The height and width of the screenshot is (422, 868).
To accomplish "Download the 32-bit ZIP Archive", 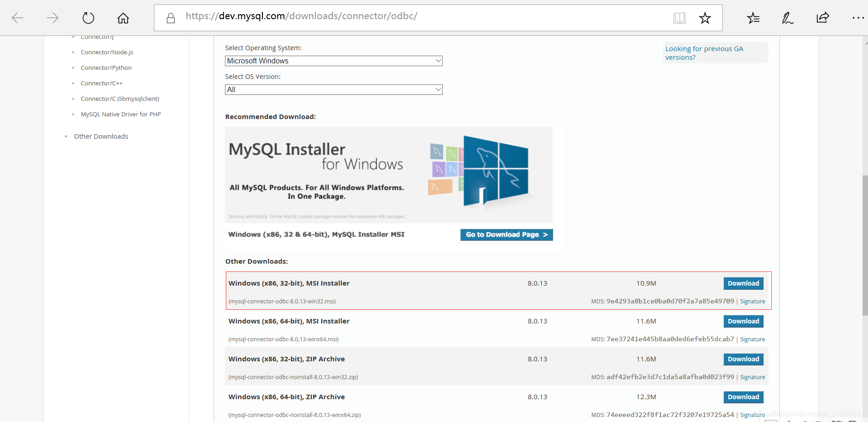I will (x=743, y=359).
